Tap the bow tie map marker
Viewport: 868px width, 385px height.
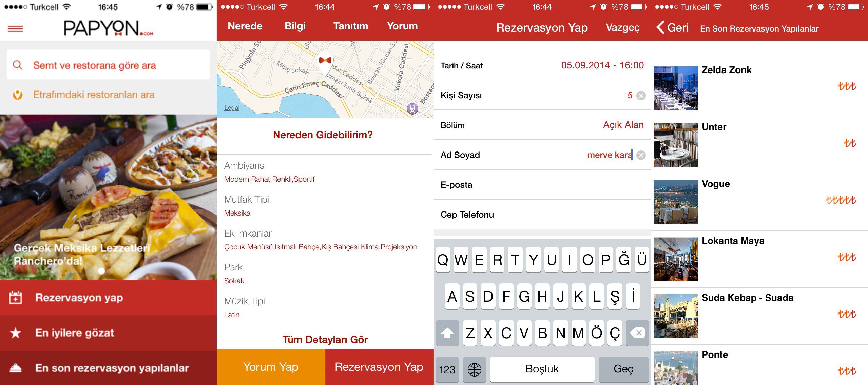click(325, 60)
